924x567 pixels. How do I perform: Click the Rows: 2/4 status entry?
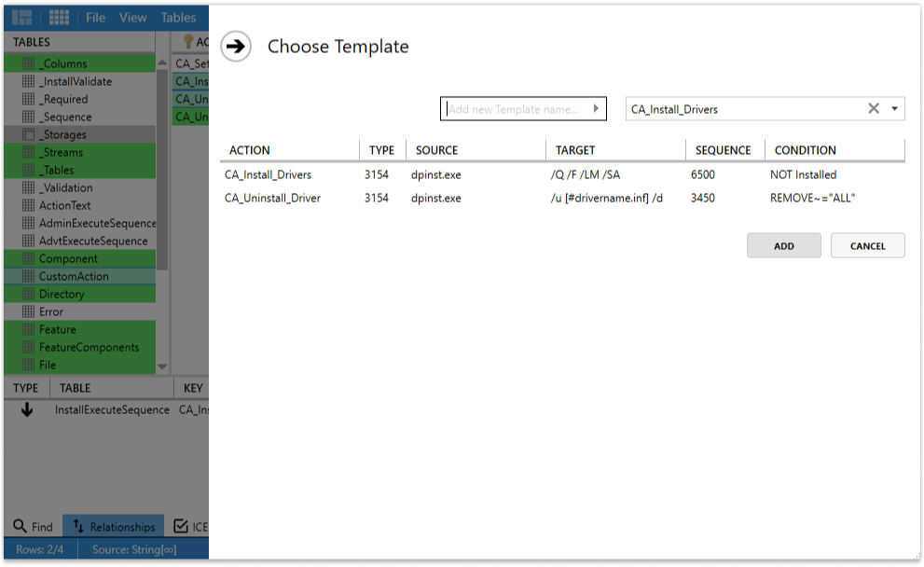39,549
